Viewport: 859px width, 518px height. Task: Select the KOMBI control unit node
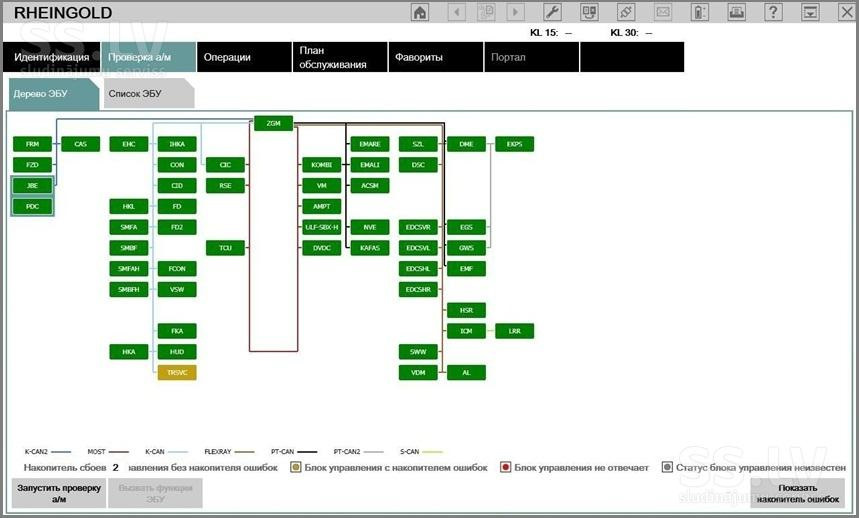click(x=322, y=165)
